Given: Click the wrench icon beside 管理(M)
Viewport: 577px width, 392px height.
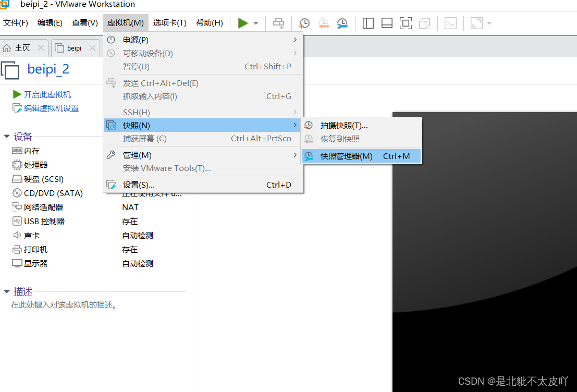Looking at the screenshot, I should pos(111,155).
